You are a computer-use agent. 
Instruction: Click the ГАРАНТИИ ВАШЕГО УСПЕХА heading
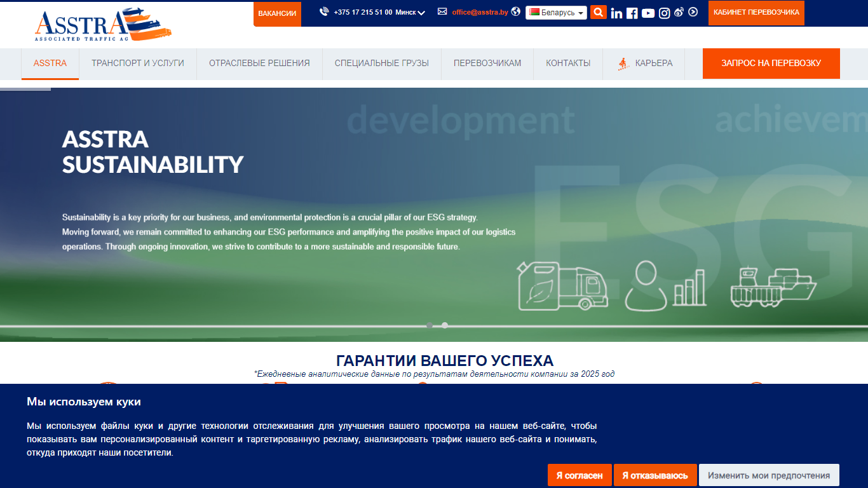[445, 361]
